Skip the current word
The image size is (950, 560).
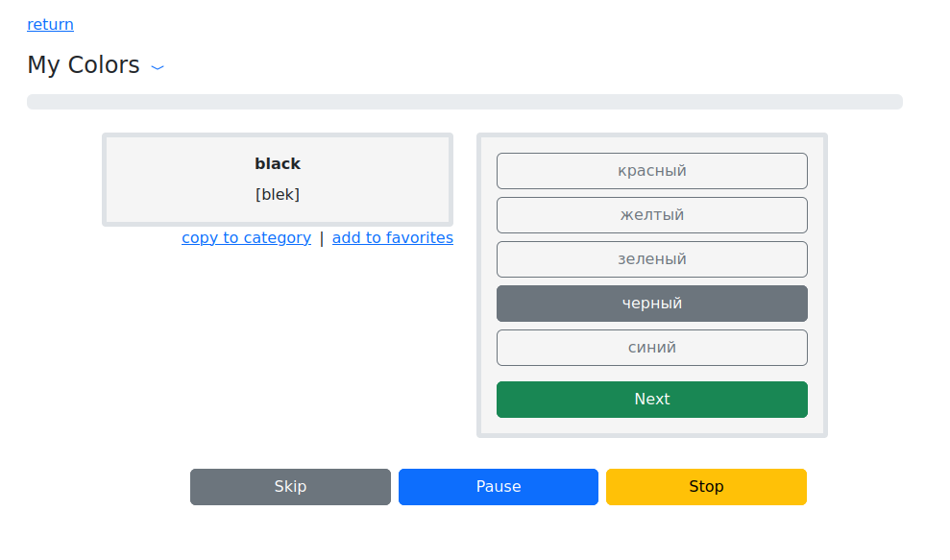tap(290, 487)
